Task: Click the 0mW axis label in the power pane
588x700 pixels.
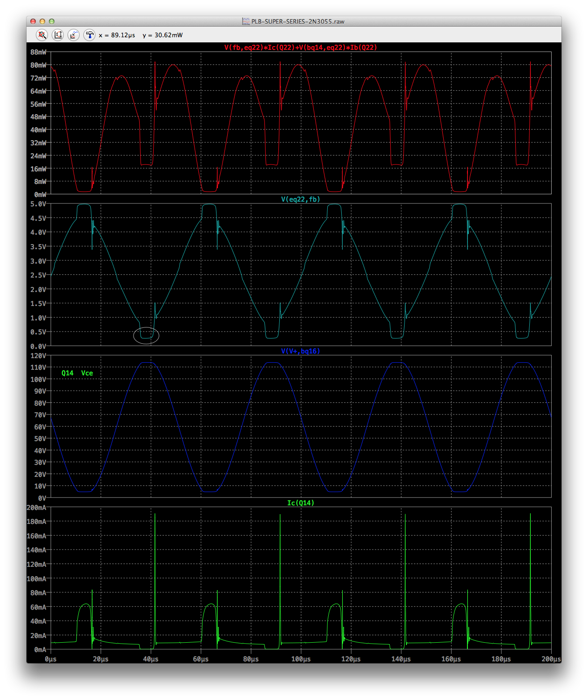Action: point(41,195)
